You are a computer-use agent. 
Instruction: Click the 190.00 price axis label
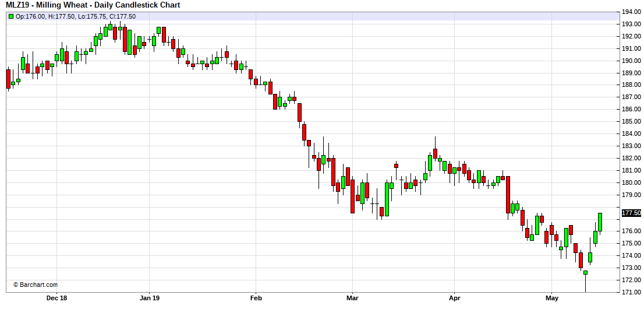pyautogui.click(x=631, y=61)
